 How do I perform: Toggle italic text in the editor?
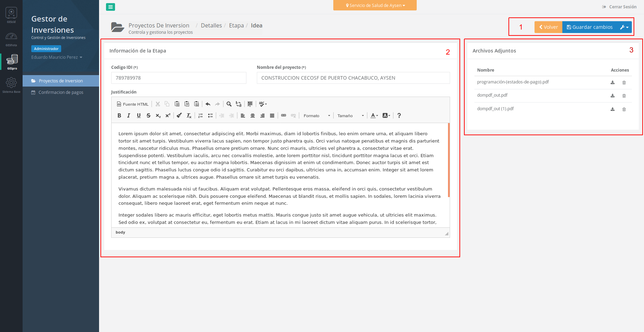pos(129,116)
